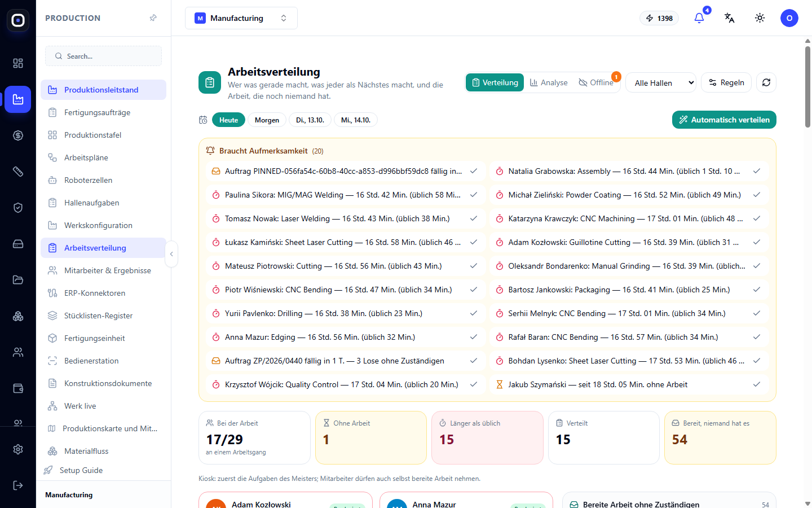This screenshot has height=508, width=812.
Task: Click Automatisch verteilen button
Action: click(x=724, y=120)
